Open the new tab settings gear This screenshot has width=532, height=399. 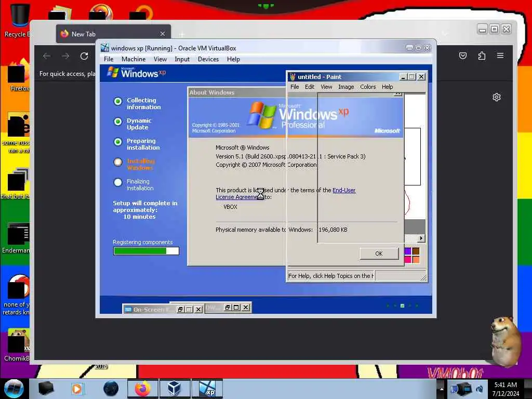click(x=496, y=97)
